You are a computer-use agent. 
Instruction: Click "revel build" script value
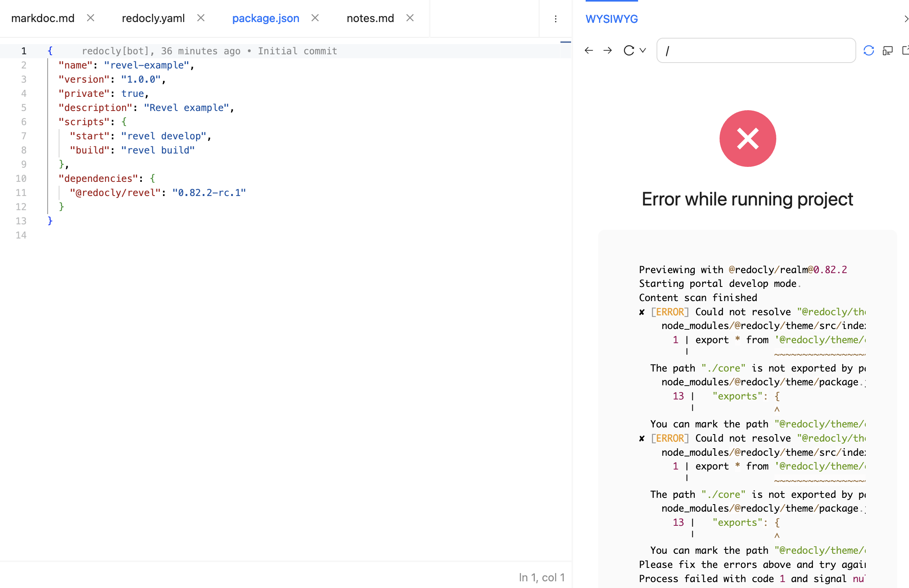click(158, 150)
